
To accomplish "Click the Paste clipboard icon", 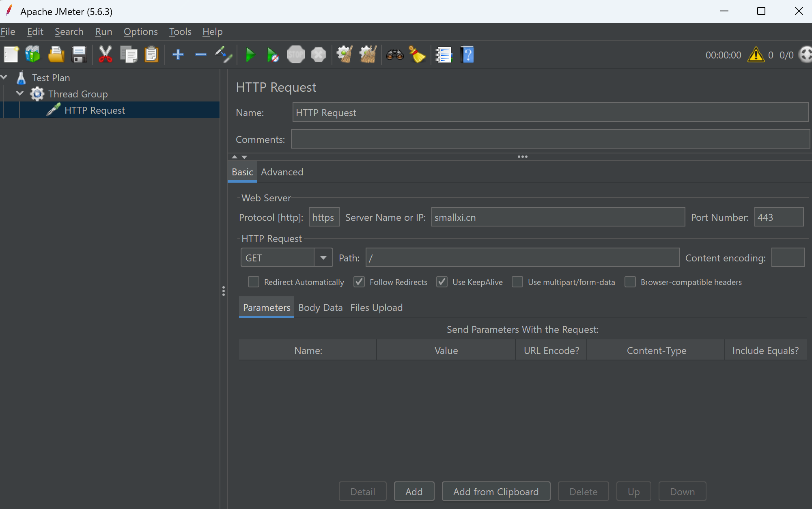I will [151, 55].
